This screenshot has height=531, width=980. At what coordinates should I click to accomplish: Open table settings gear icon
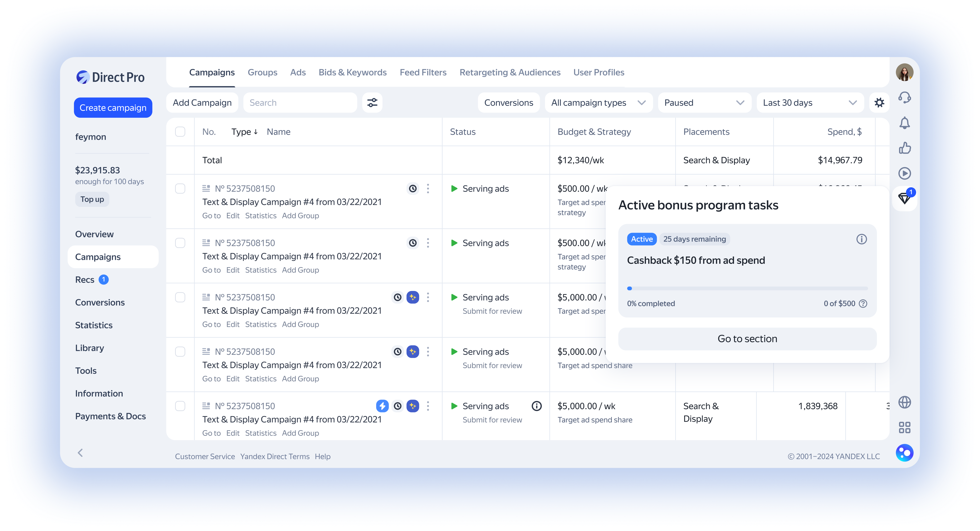[879, 103]
